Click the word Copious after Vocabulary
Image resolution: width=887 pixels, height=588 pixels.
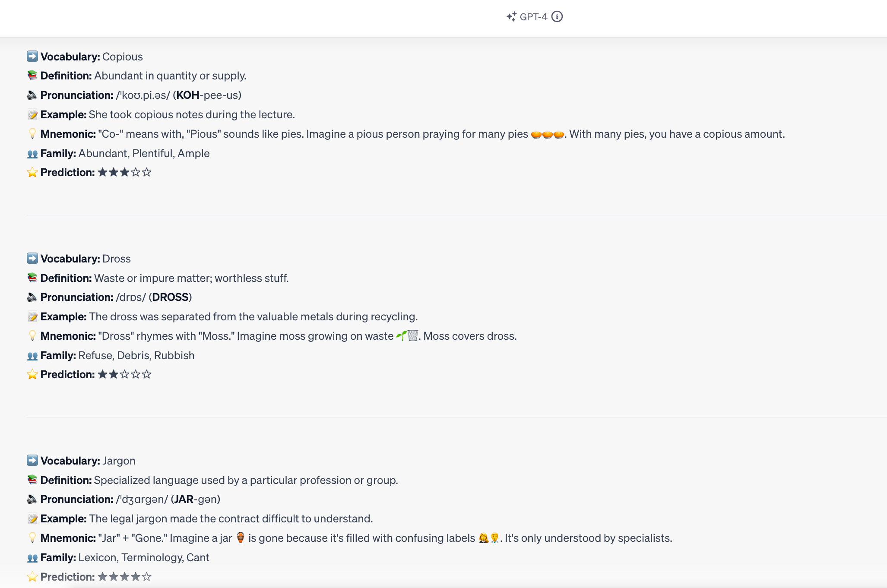click(122, 57)
